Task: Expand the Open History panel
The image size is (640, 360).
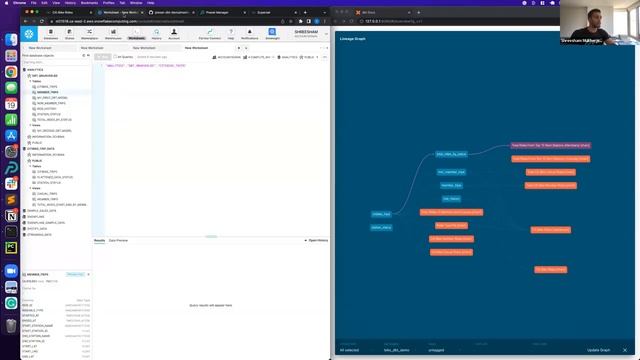Action: coord(316,240)
